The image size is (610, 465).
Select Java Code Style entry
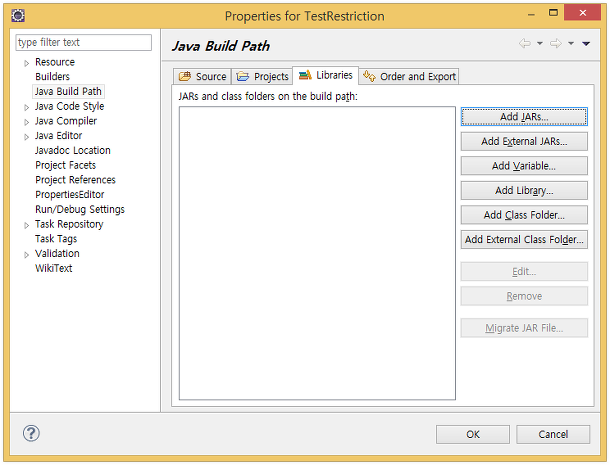tap(70, 106)
